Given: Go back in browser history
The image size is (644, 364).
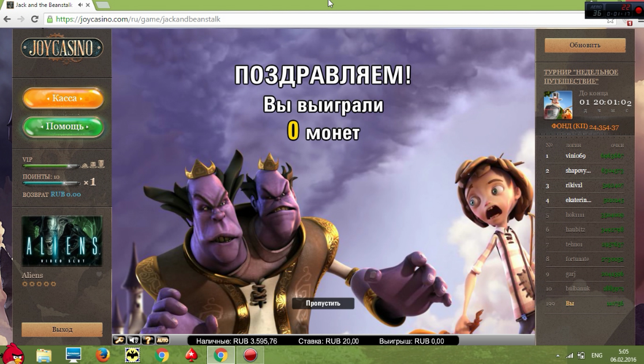Looking at the screenshot, I should [x=8, y=19].
